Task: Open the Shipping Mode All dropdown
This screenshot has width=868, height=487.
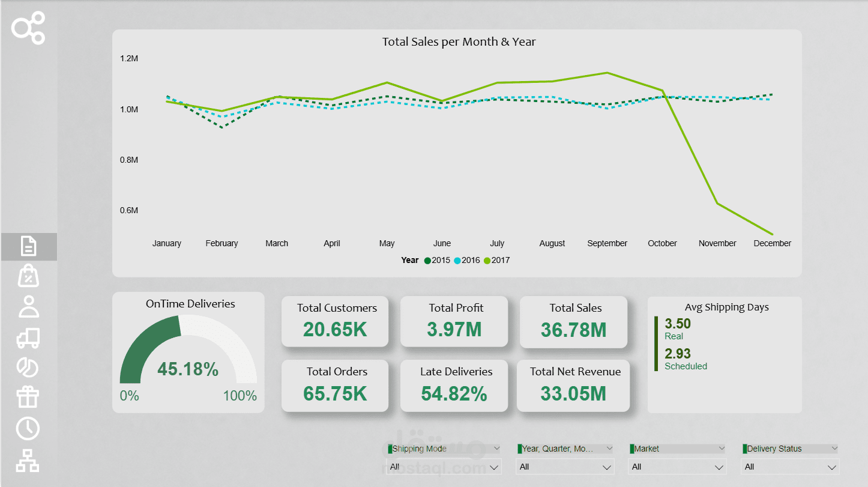Action: tap(444, 467)
